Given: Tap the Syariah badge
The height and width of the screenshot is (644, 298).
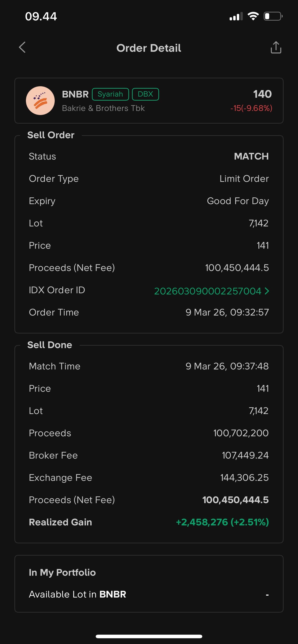Looking at the screenshot, I should (x=110, y=94).
